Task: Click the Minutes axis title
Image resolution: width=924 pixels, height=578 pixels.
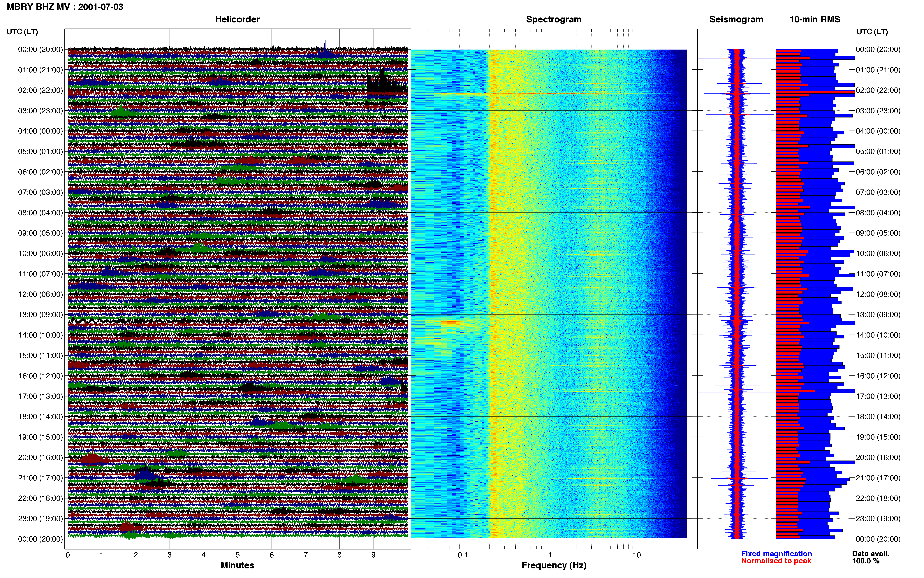Action: coord(237,565)
